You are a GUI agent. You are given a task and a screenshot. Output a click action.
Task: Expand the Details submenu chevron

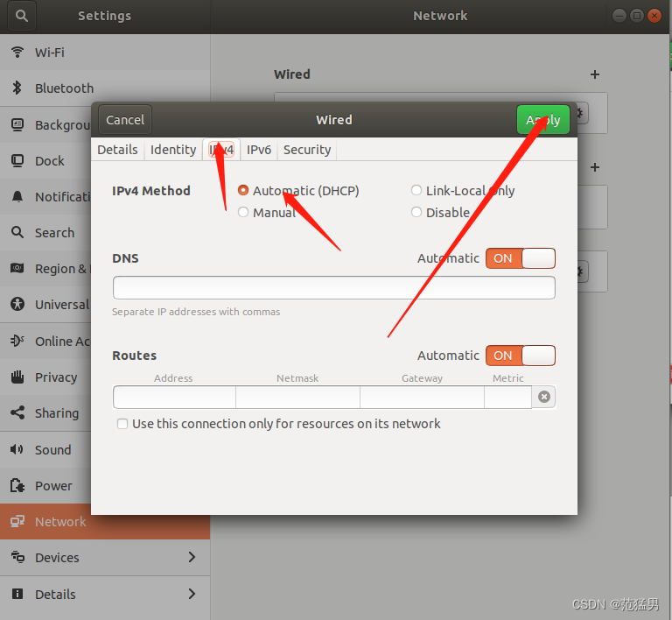(x=192, y=594)
